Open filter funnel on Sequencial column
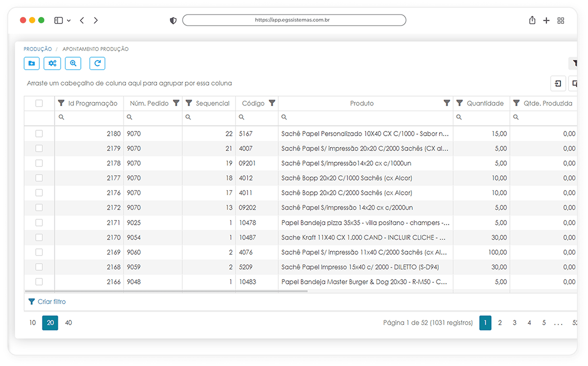Image resolution: width=588 pixels, height=366 pixels. 189,103
